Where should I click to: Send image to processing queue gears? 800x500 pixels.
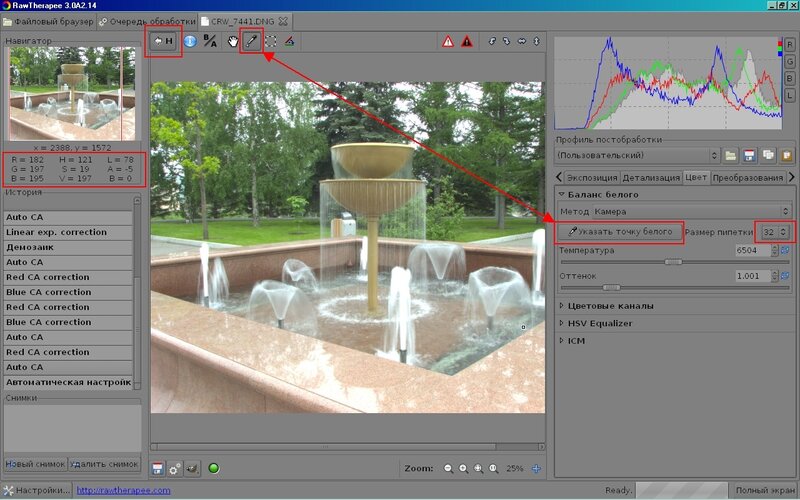coord(174,468)
